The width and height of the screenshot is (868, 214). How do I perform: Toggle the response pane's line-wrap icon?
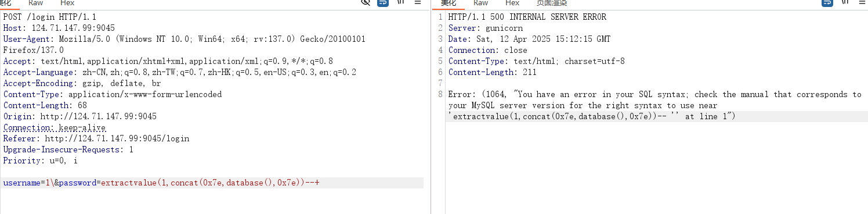coord(827,2)
